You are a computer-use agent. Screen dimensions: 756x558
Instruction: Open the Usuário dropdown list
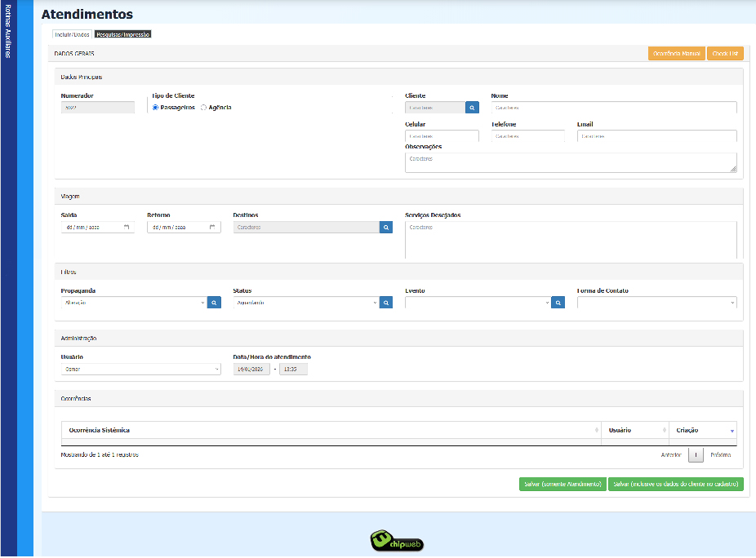140,370
